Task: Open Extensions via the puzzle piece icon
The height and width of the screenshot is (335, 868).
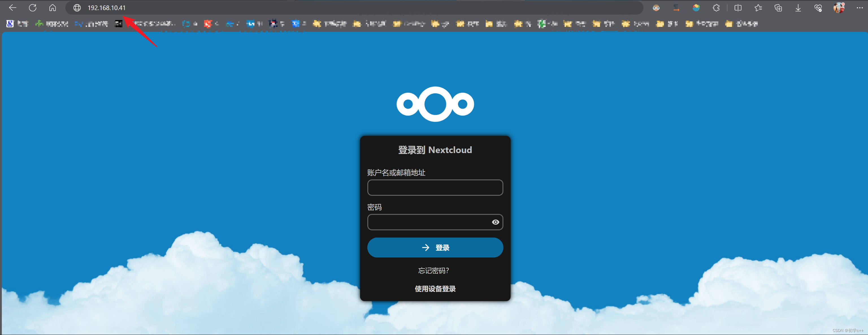Action: point(716,7)
